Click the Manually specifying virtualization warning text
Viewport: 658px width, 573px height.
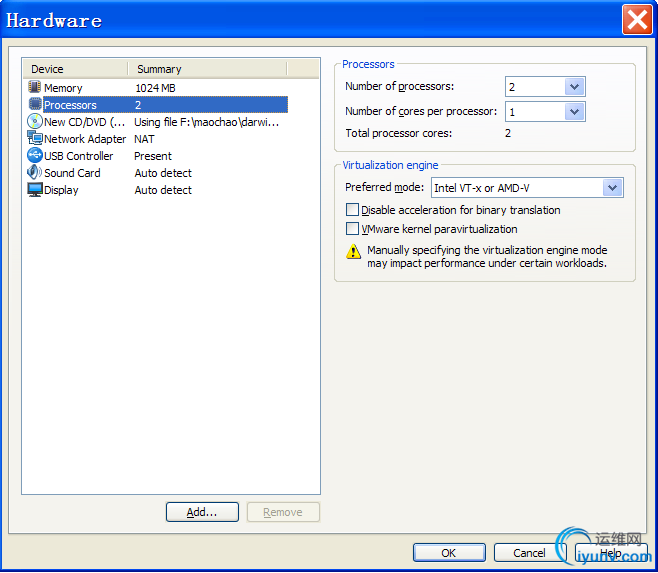(x=487, y=256)
